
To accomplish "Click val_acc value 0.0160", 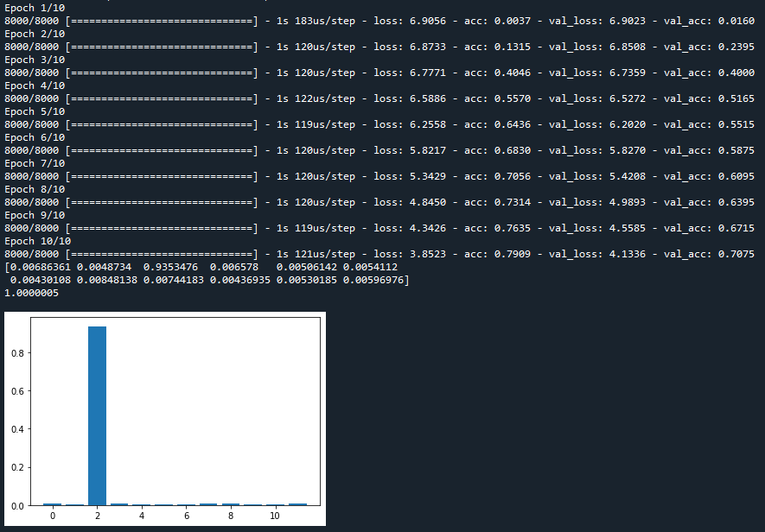I will (x=736, y=21).
